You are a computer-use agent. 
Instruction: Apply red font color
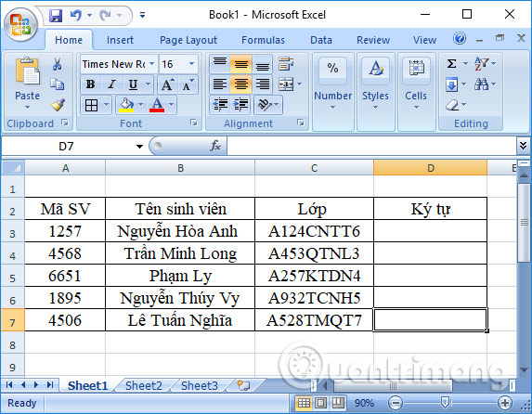[157, 105]
